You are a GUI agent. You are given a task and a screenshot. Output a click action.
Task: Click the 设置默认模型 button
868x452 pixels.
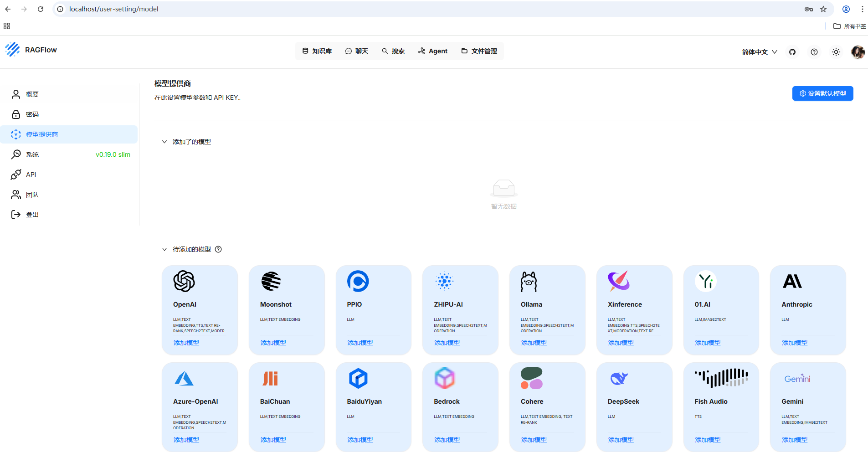pos(822,93)
